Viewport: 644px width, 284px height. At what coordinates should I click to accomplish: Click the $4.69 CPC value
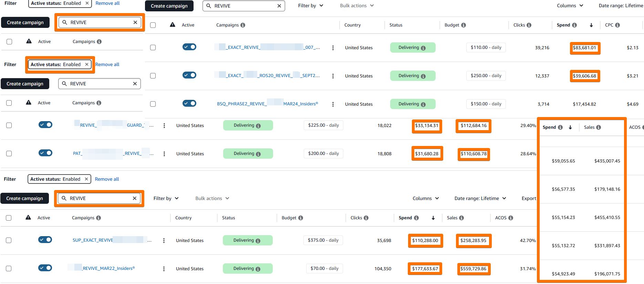pyautogui.click(x=633, y=104)
